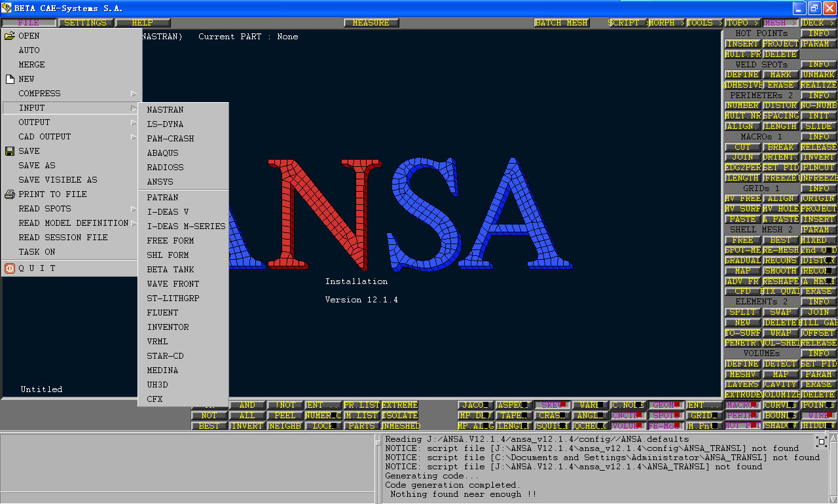Toggle the HIDDEN display mode
Viewport: 838px width, 504px height.
(818, 426)
